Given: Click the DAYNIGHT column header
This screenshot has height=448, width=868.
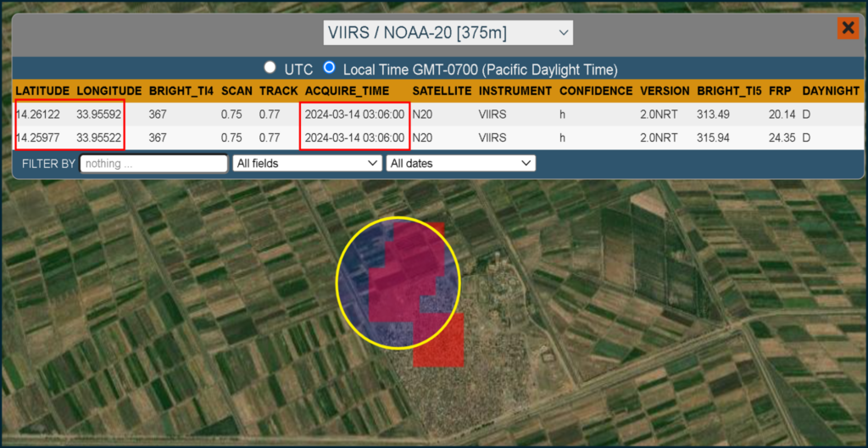Looking at the screenshot, I should (831, 91).
